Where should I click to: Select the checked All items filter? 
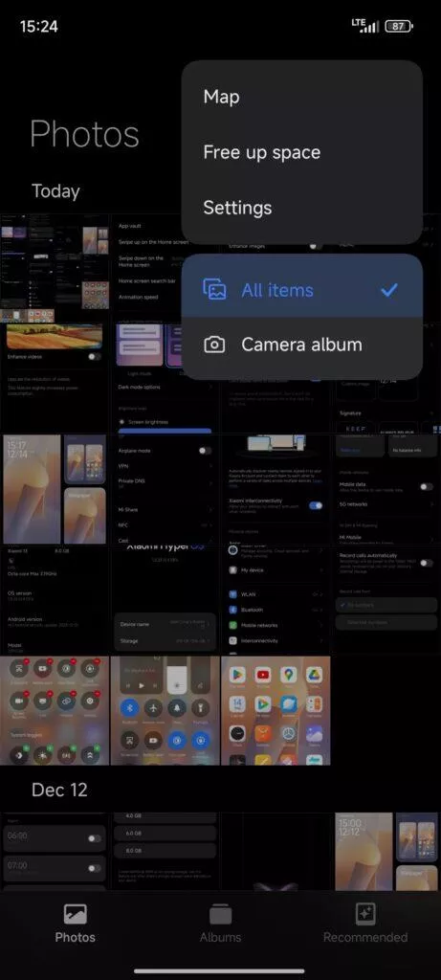click(x=301, y=289)
